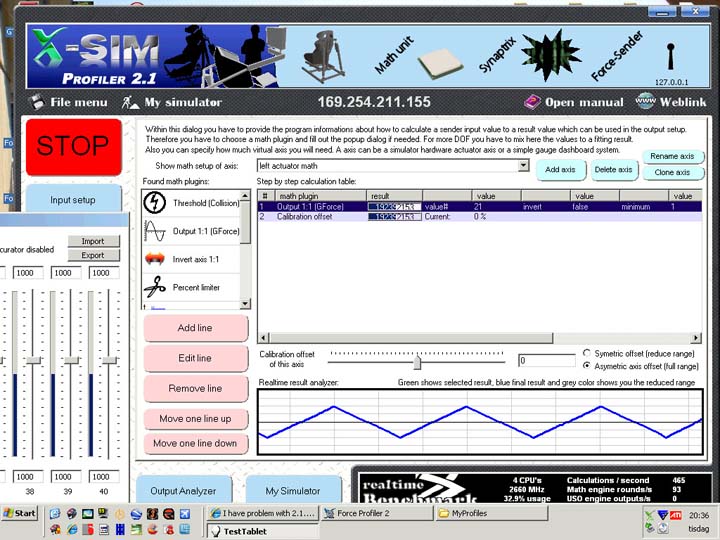
Task: Switch to the Output Analyzer tab
Action: click(183, 490)
